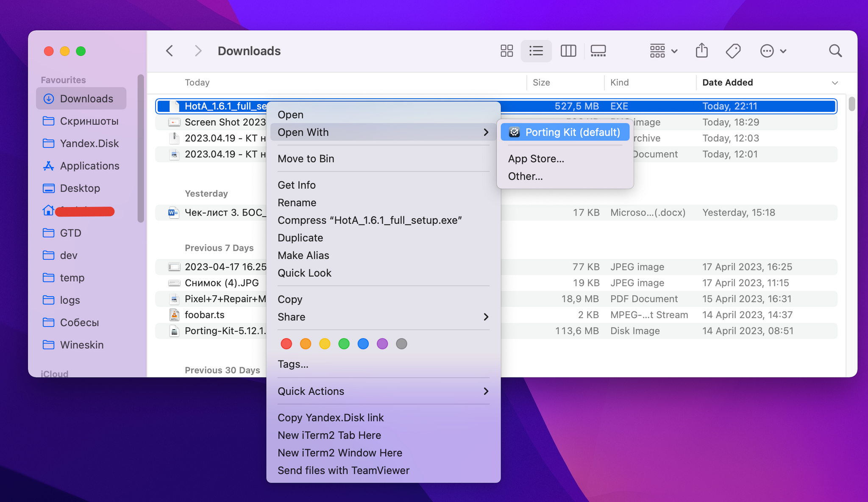Select the Porting-Kit-5.12.1 disk image file
This screenshot has width=868, height=502.
496,331
